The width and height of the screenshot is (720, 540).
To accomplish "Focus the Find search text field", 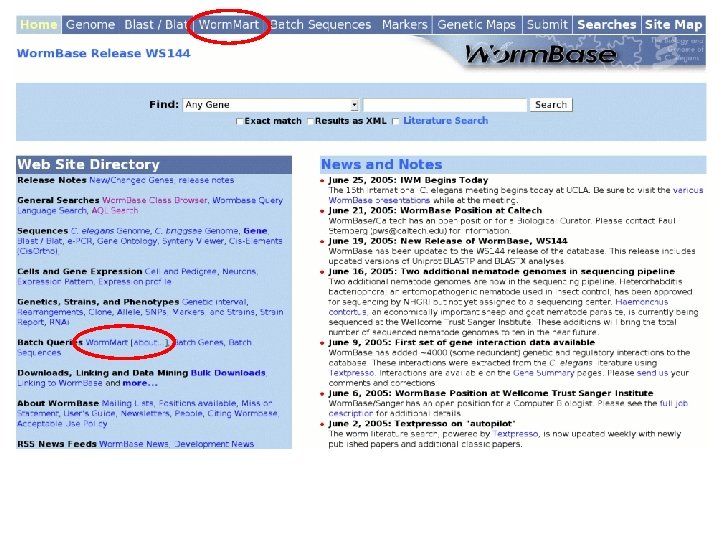I will click(x=444, y=105).
